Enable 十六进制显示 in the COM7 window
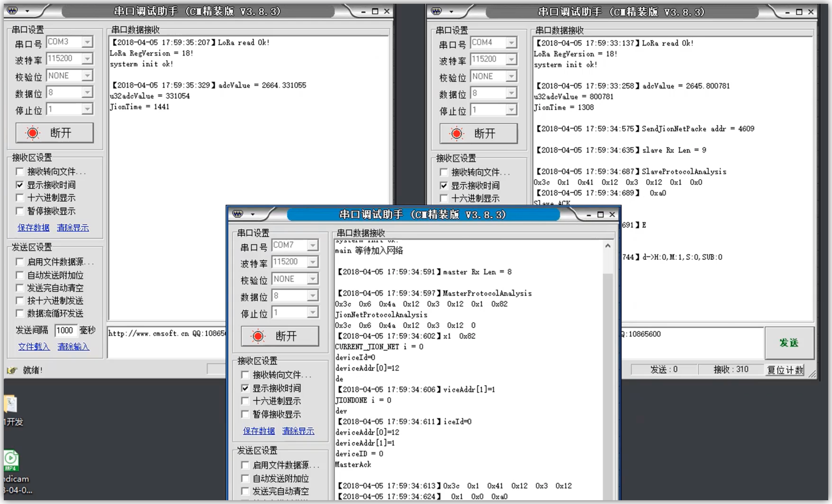Image resolution: width=832 pixels, height=504 pixels. (x=245, y=401)
